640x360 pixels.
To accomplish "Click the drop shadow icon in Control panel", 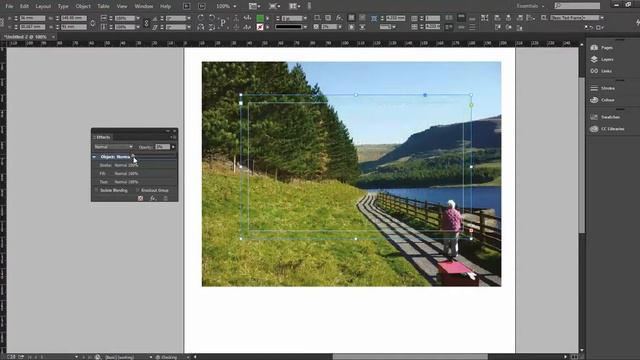I will 328,18.
